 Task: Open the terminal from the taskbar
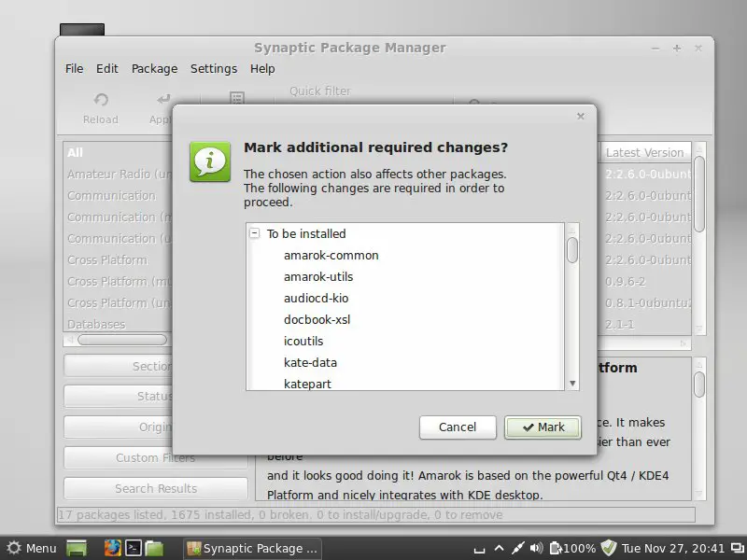tap(134, 548)
